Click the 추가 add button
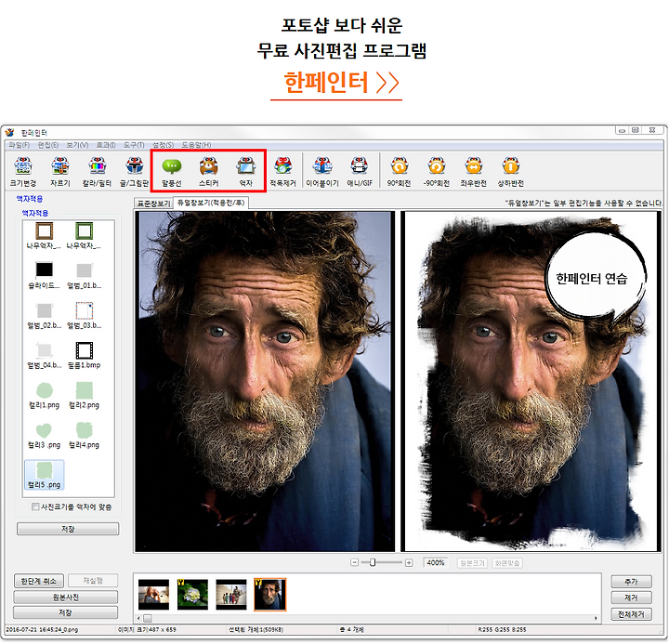 tap(631, 582)
